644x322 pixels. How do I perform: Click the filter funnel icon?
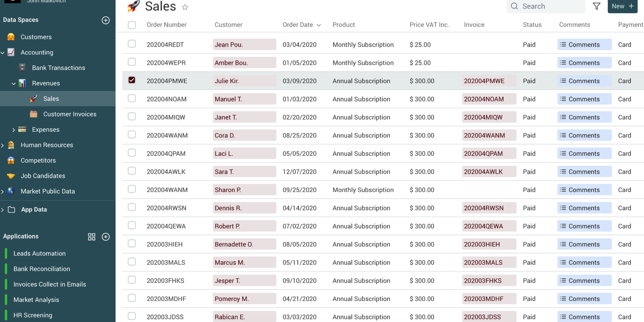pyautogui.click(x=596, y=6)
